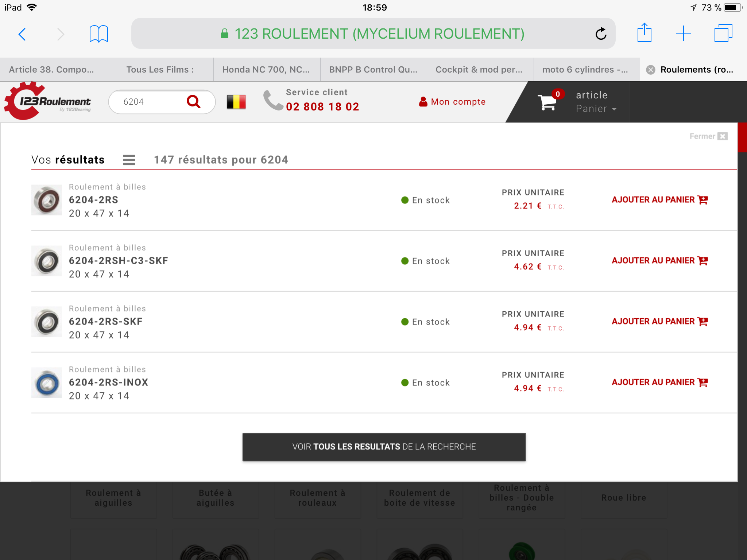
Task: Tap the Safari back arrow
Action: (x=22, y=34)
